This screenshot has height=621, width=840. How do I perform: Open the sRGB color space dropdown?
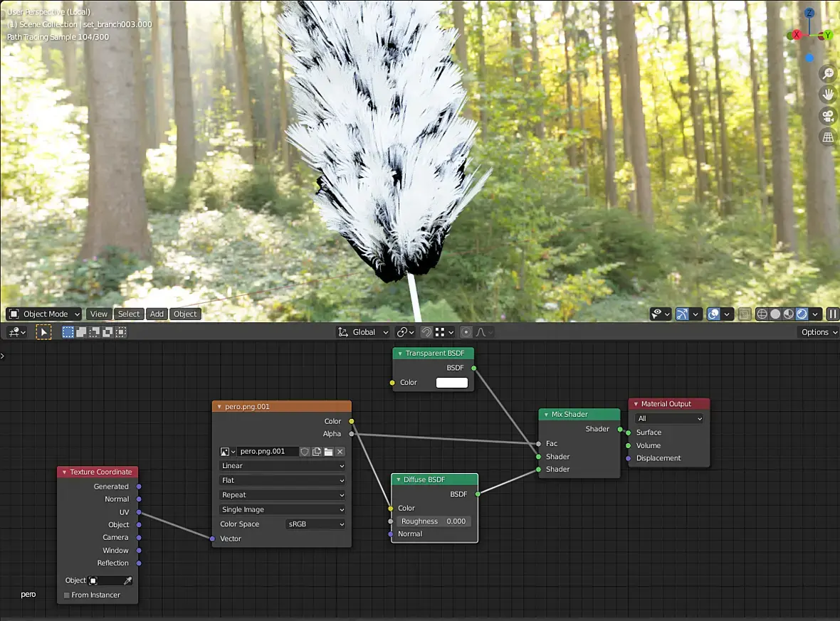coord(315,525)
